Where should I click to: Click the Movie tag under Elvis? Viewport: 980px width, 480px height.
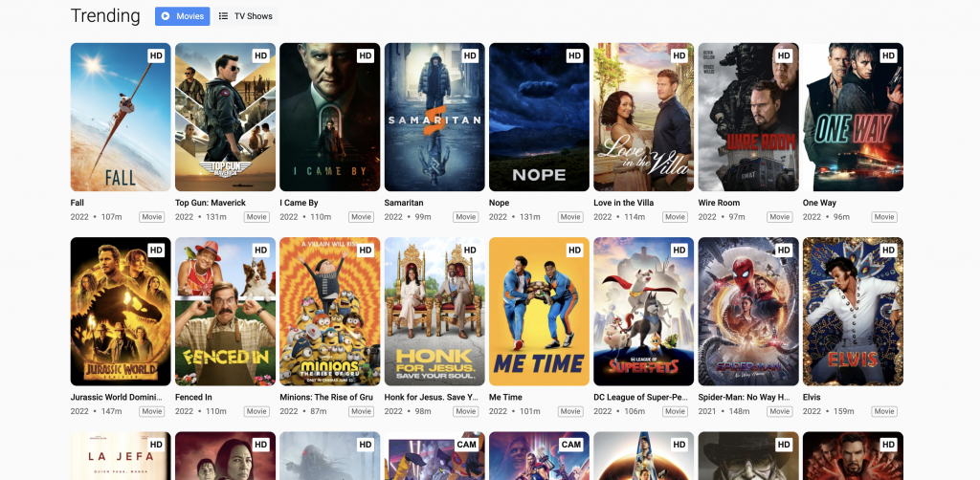coord(883,411)
